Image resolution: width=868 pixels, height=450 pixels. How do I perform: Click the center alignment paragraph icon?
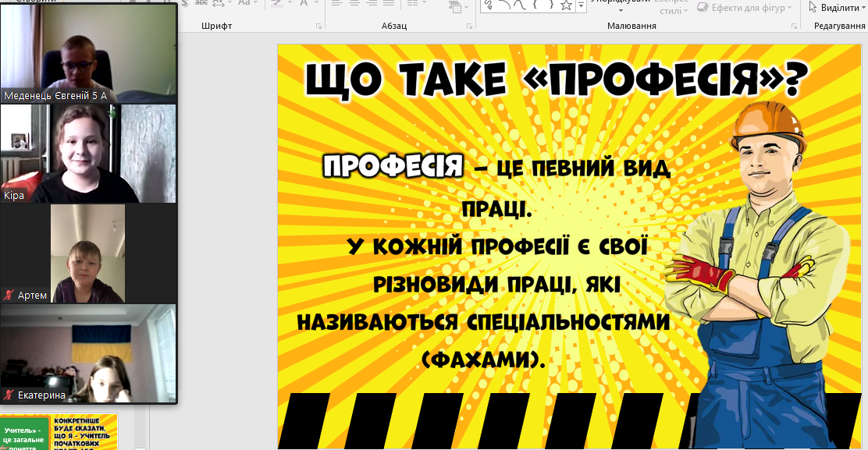(354, 3)
